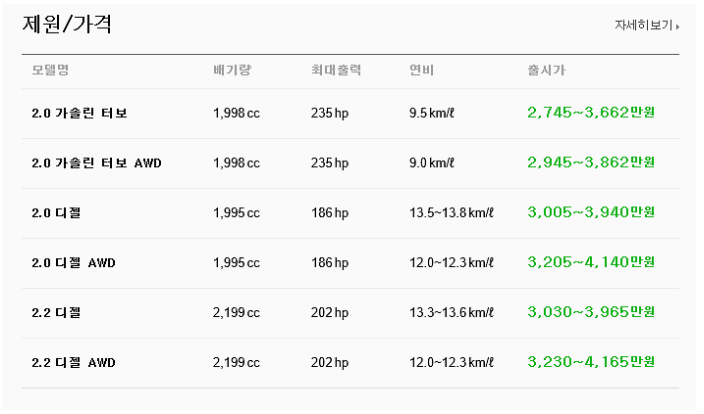704x414 pixels.
Task: Select the 2.2 디젤 model name
Action: coord(56,313)
